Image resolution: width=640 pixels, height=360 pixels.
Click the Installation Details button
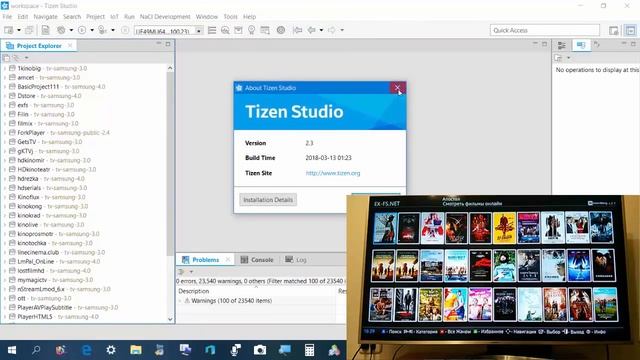[x=268, y=200]
